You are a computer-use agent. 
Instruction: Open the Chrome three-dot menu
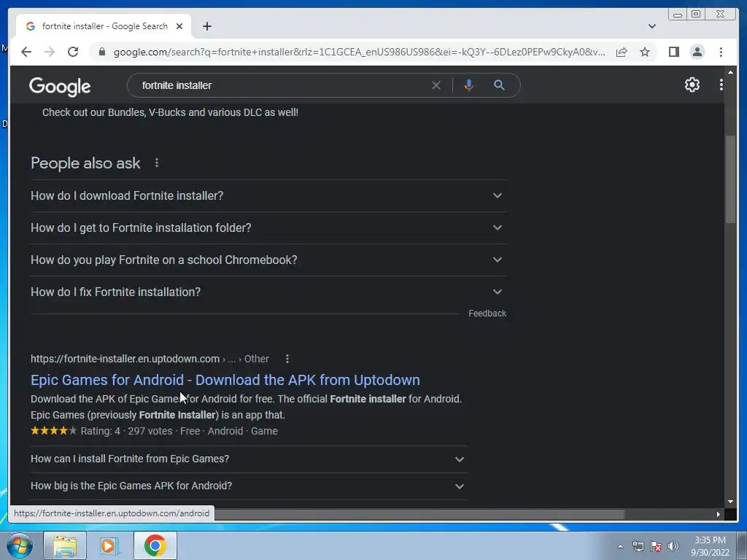tap(721, 52)
